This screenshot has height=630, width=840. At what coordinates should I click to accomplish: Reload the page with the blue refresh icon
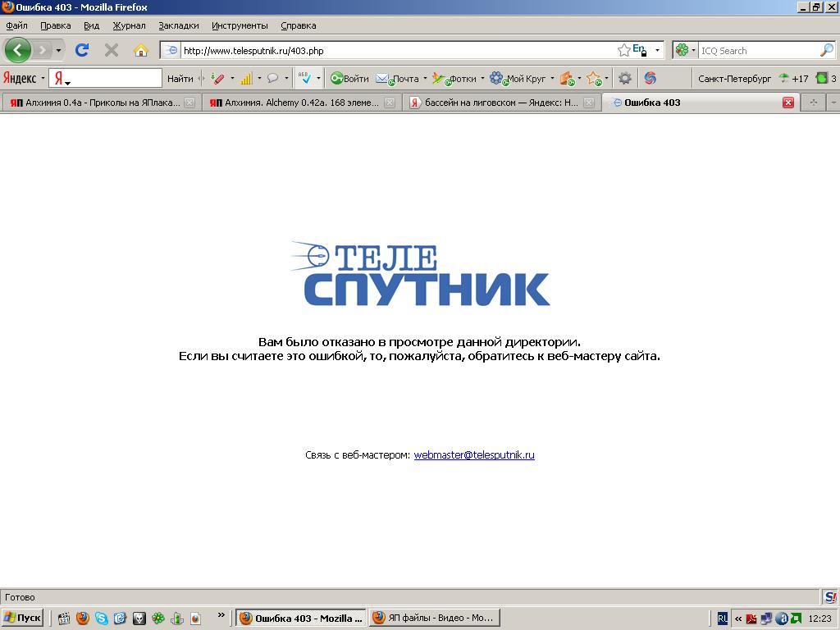(x=82, y=50)
